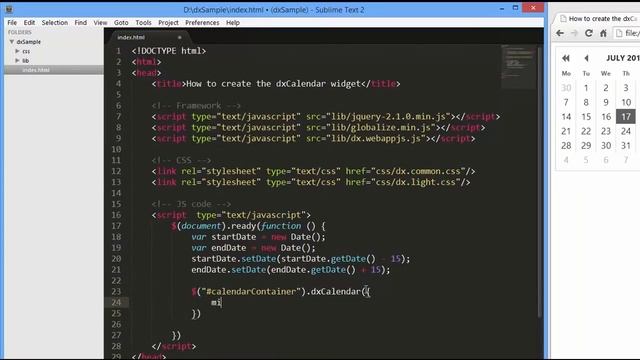Screen dimensions: 640x360
Task: Collapse the dxSample folder
Action: point(11,42)
